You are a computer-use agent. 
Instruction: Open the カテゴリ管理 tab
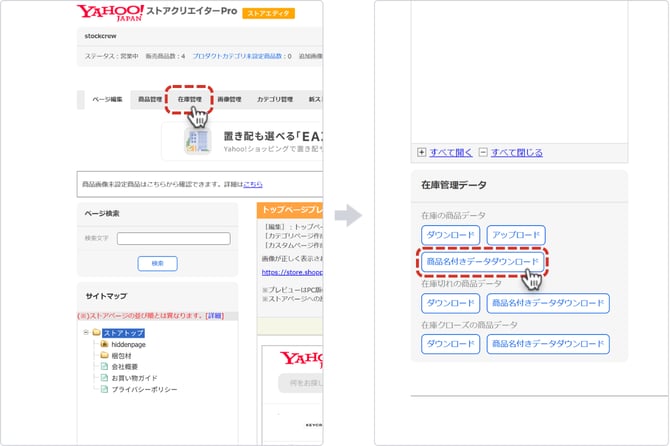pos(274,100)
